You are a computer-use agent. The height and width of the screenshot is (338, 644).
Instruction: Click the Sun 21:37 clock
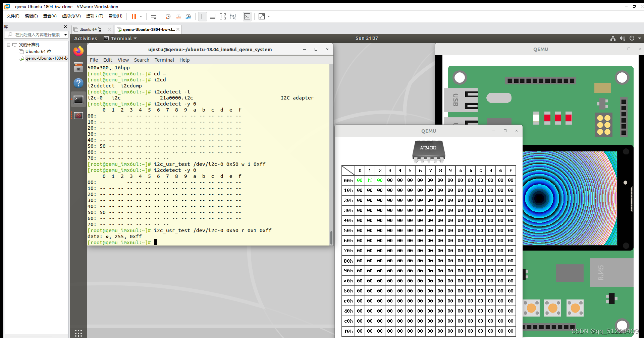coord(367,38)
